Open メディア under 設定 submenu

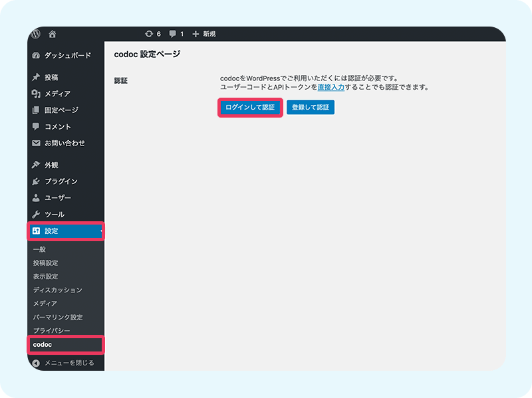45,304
